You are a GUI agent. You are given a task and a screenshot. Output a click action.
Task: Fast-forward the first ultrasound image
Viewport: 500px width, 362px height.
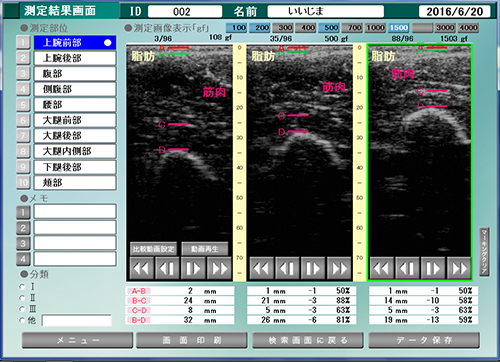pos(219,268)
